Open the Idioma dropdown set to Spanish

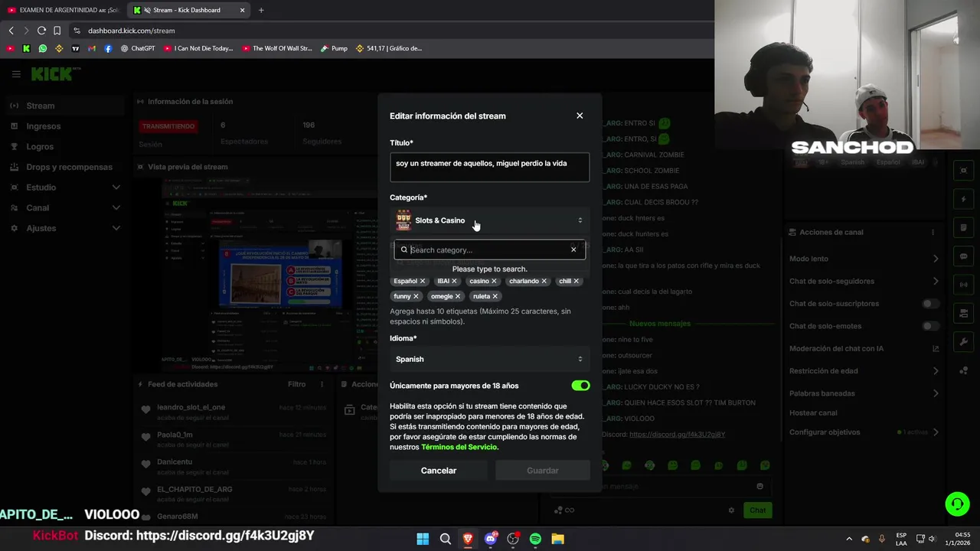[489, 359]
